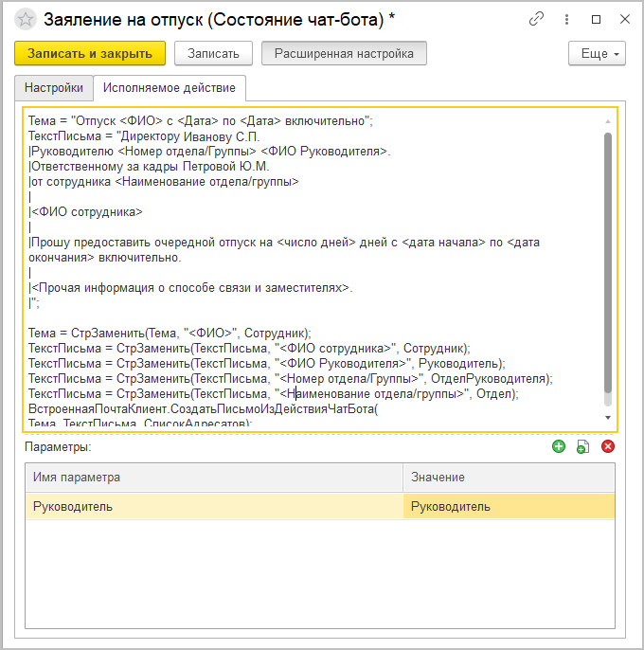This screenshot has width=644, height=650.
Task: Click the Значение column header
Action: pos(509,478)
